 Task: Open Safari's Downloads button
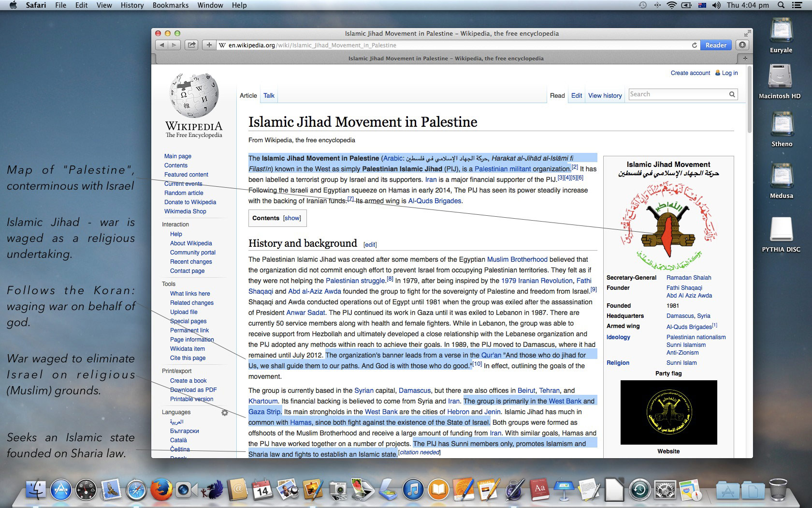[x=742, y=45]
